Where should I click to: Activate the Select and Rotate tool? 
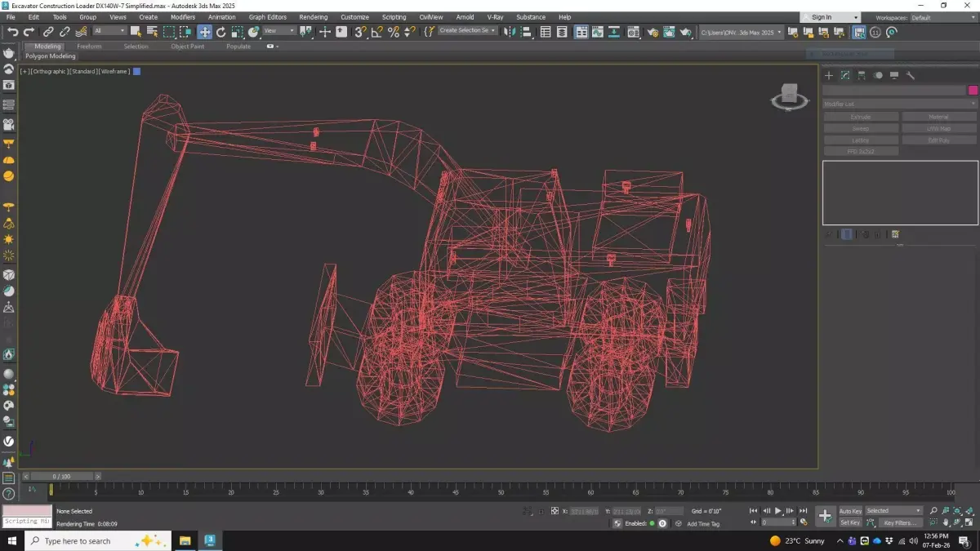pos(220,32)
